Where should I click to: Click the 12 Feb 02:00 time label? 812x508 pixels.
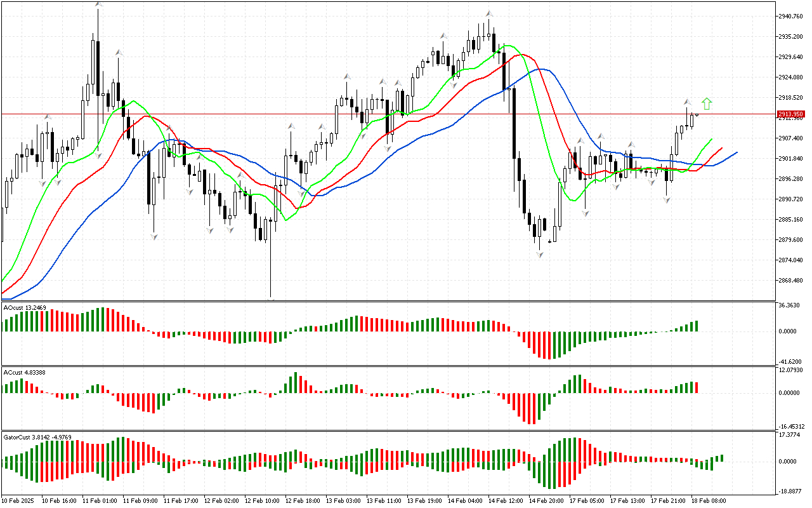click(221, 501)
